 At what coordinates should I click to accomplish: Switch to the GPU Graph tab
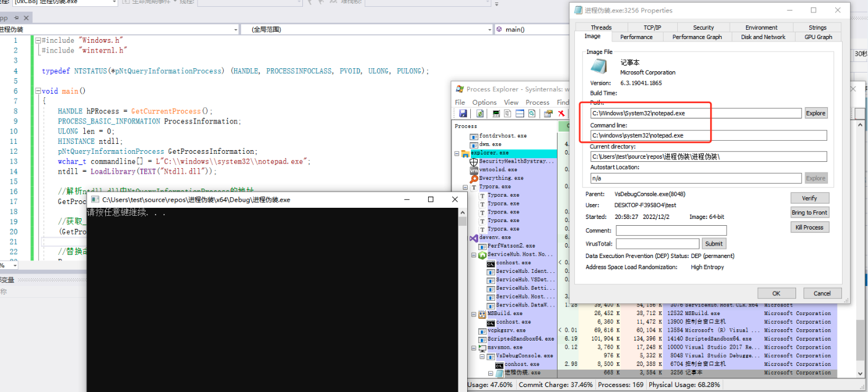click(818, 37)
